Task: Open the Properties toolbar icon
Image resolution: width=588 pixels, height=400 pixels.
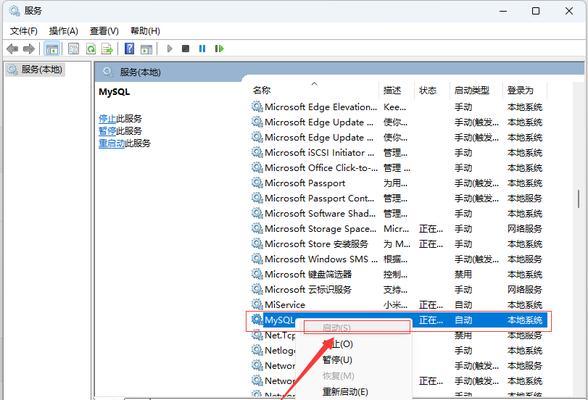Action: coord(74,49)
